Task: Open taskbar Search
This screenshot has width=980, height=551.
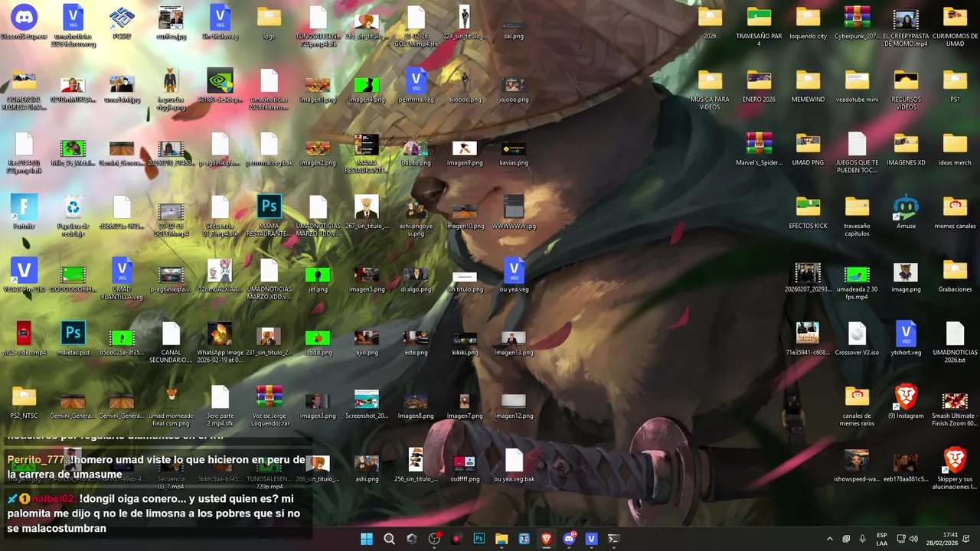Action: (x=389, y=539)
